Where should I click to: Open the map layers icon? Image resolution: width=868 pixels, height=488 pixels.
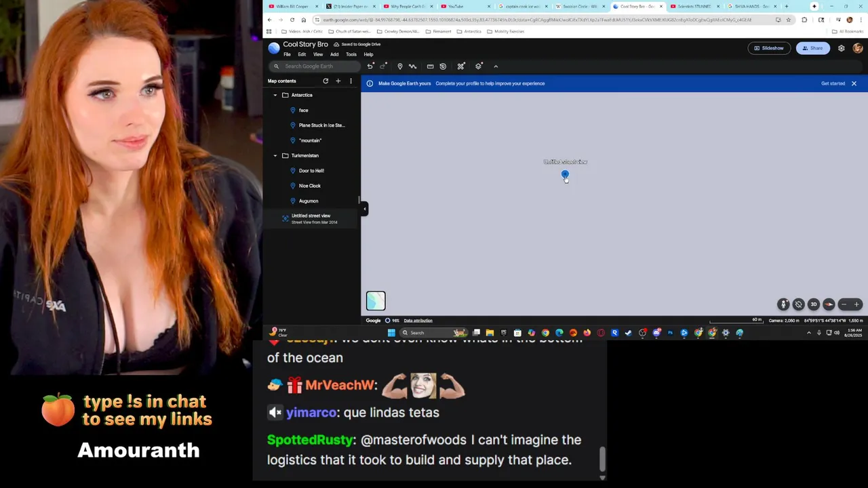[x=479, y=66]
